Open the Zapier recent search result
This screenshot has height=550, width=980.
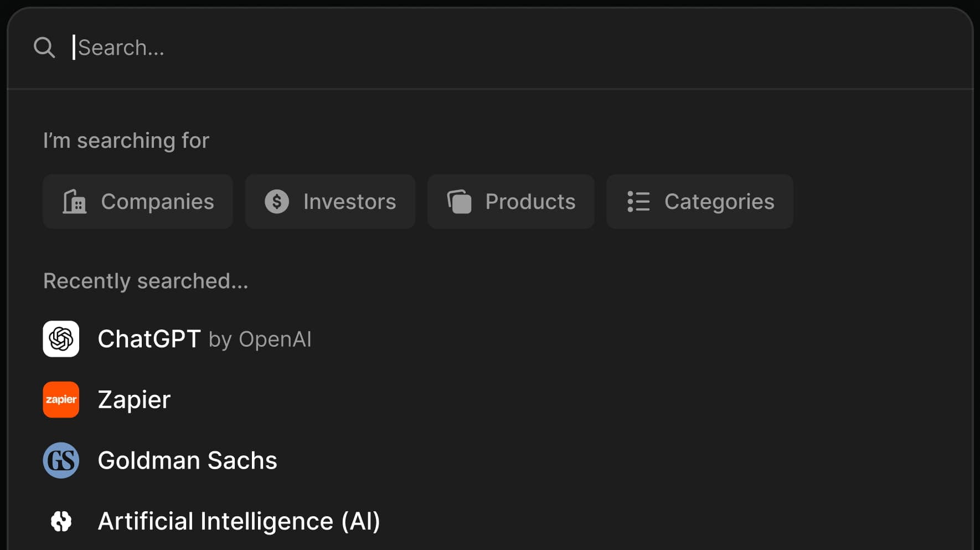click(x=134, y=399)
